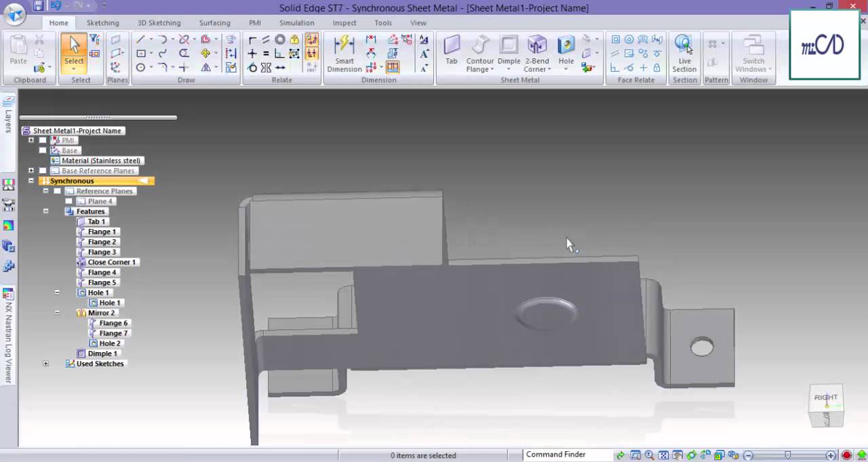This screenshot has height=462, width=868.
Task: Toggle Reference Planes checkbox under Synchronous
Action: click(x=58, y=191)
